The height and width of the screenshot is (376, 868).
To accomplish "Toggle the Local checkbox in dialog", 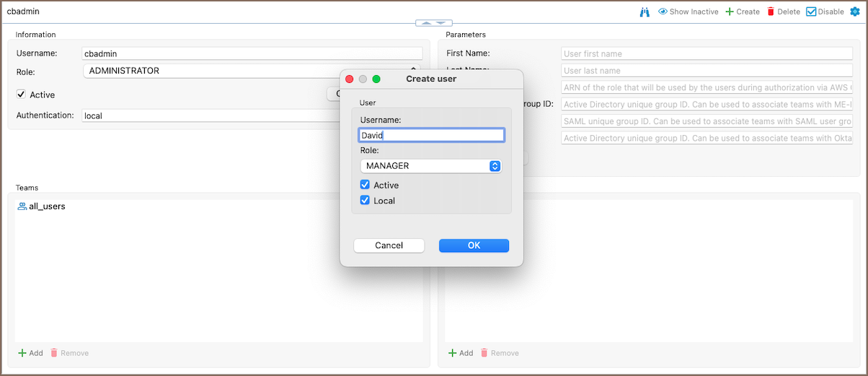I will pyautogui.click(x=365, y=201).
